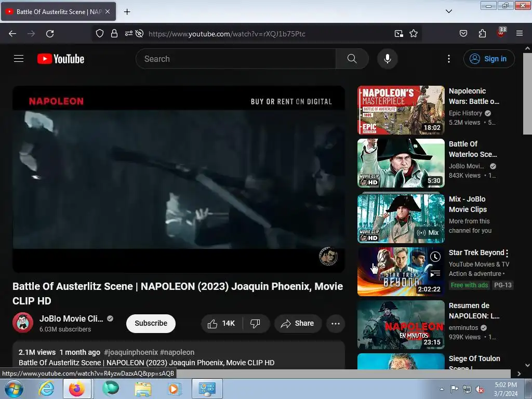Image resolution: width=532 pixels, height=399 pixels.
Task: Add Star Trek Beyond to Watch later
Action: point(435,257)
